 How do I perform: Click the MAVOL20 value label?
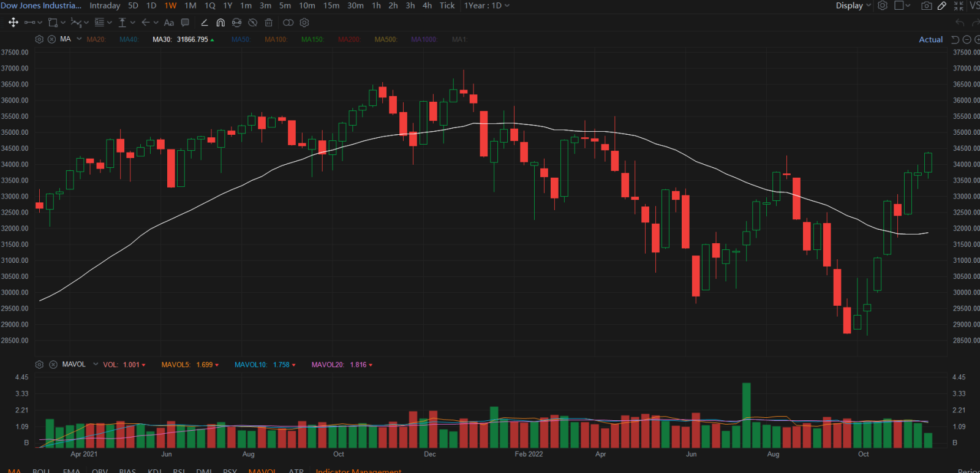pyautogui.click(x=342, y=365)
